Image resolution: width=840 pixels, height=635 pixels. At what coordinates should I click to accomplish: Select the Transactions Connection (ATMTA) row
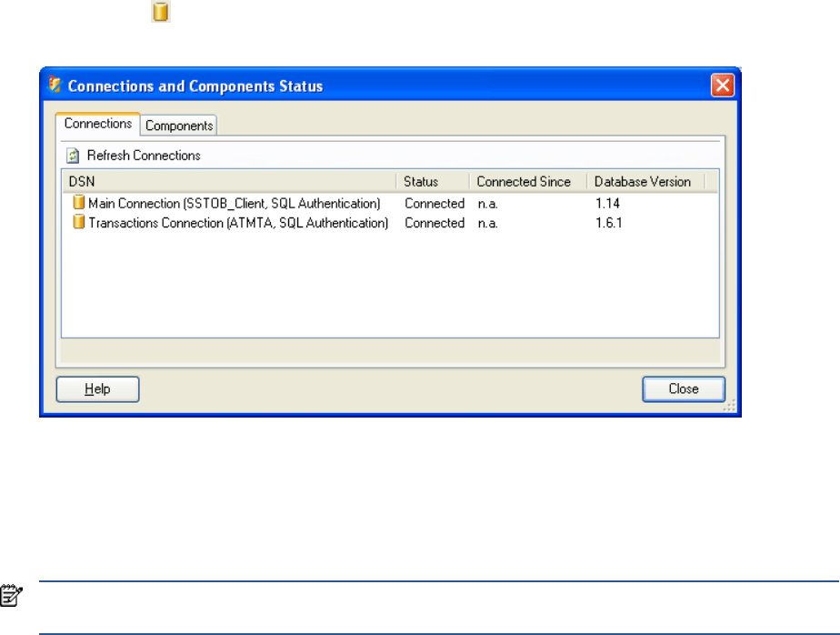(x=238, y=223)
